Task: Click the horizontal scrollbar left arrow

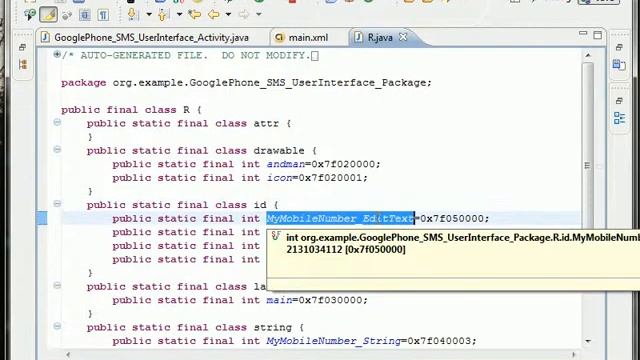Action: coord(68,355)
